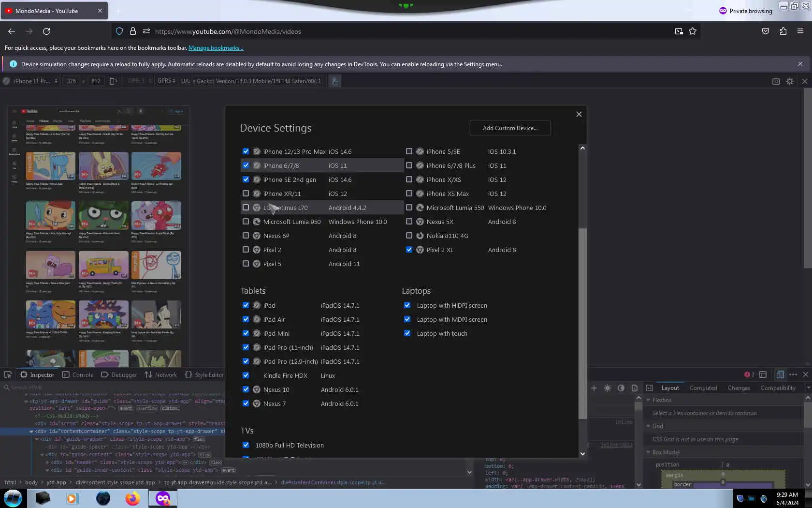Open the Firefox application menu
812x508 pixels.
point(800,31)
